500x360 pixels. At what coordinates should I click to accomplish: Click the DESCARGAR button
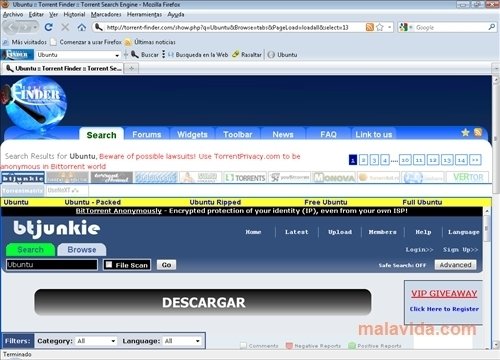pos(203,302)
